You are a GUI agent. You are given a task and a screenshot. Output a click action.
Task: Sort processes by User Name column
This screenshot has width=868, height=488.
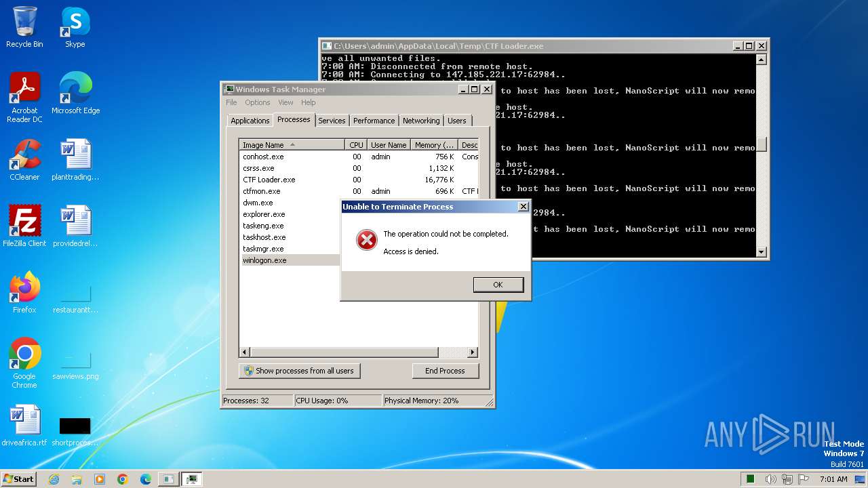point(389,145)
